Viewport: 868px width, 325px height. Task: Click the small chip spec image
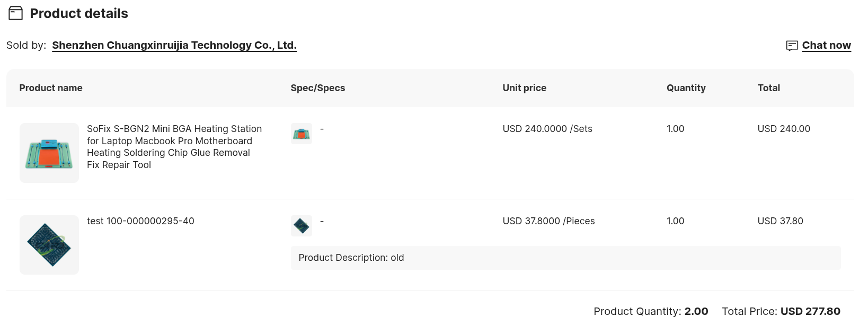pos(302,226)
